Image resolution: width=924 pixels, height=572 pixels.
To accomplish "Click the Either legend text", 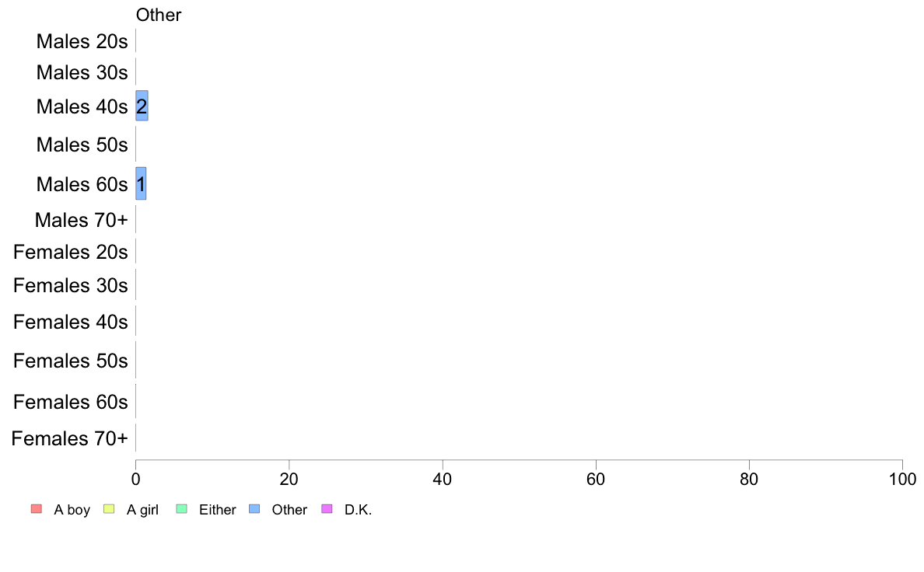I will [218, 510].
